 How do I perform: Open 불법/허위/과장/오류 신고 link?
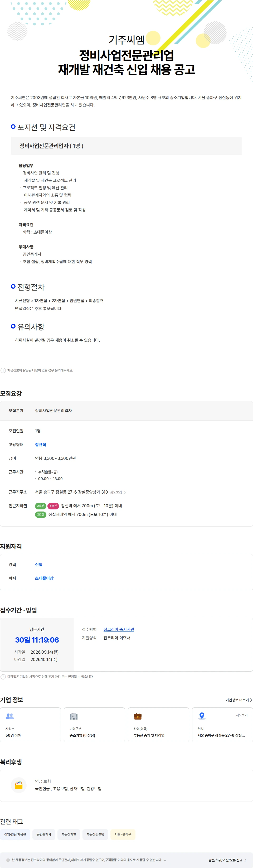[x=227, y=860]
